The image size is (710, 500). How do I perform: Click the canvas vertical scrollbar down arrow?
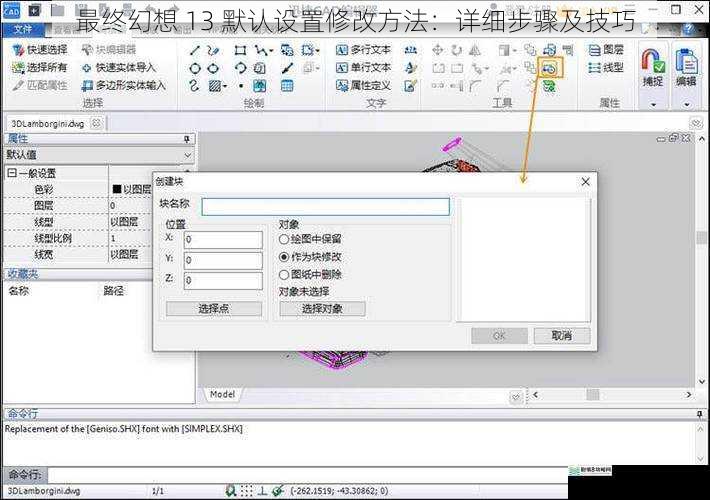(701, 381)
